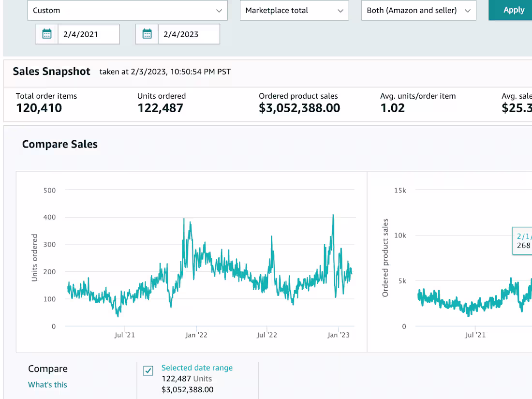
Task: Click the Total order items value 120,410
Action: coord(39,108)
